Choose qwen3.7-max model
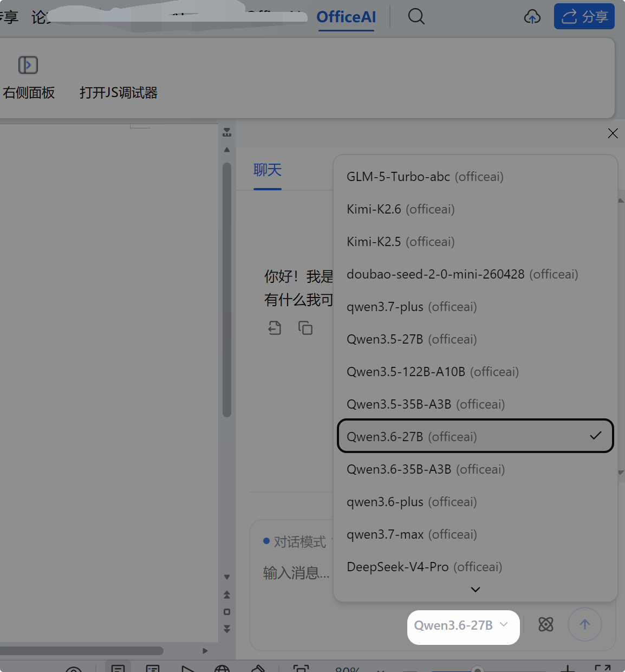This screenshot has width=625, height=672. 476,534
